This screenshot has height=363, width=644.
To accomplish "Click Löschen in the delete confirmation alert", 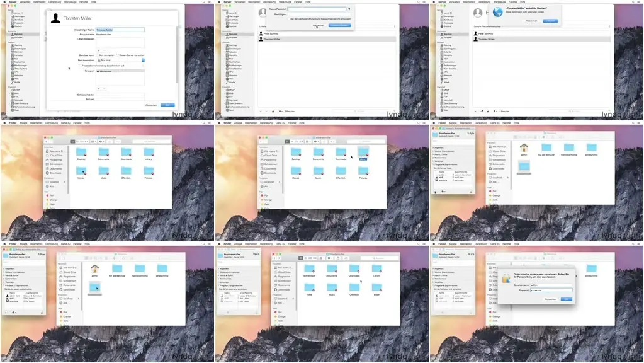I will (x=550, y=21).
